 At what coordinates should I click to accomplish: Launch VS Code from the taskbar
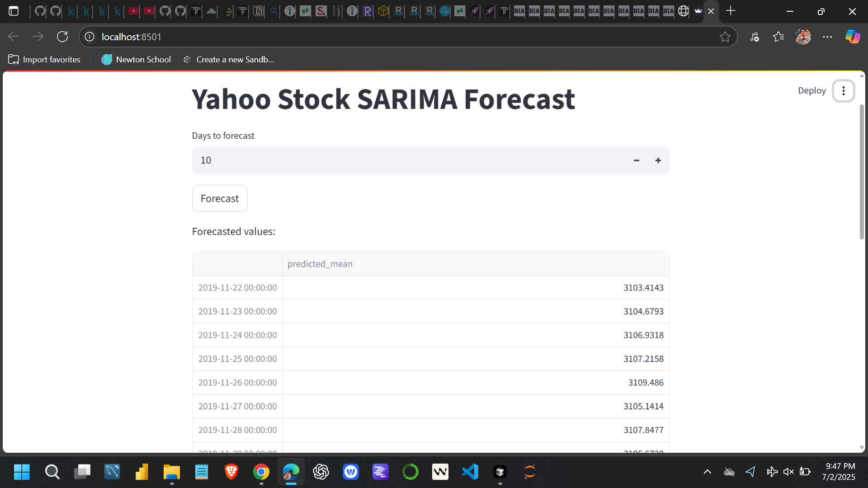click(x=470, y=472)
